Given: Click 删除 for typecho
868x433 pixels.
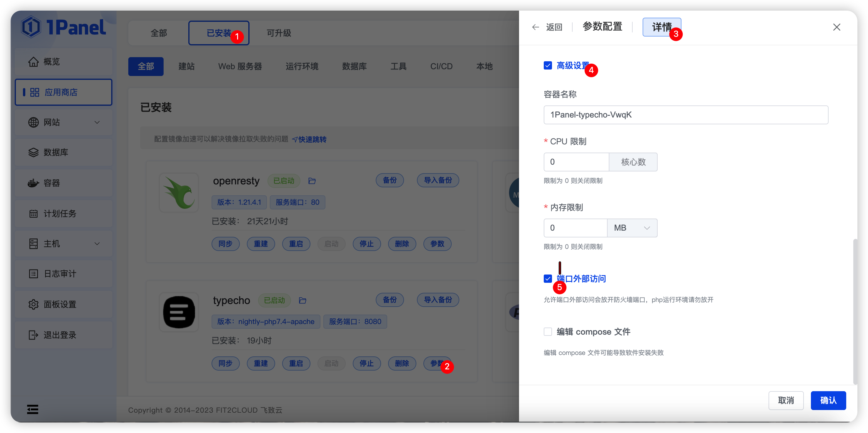Looking at the screenshot, I should pos(402,363).
